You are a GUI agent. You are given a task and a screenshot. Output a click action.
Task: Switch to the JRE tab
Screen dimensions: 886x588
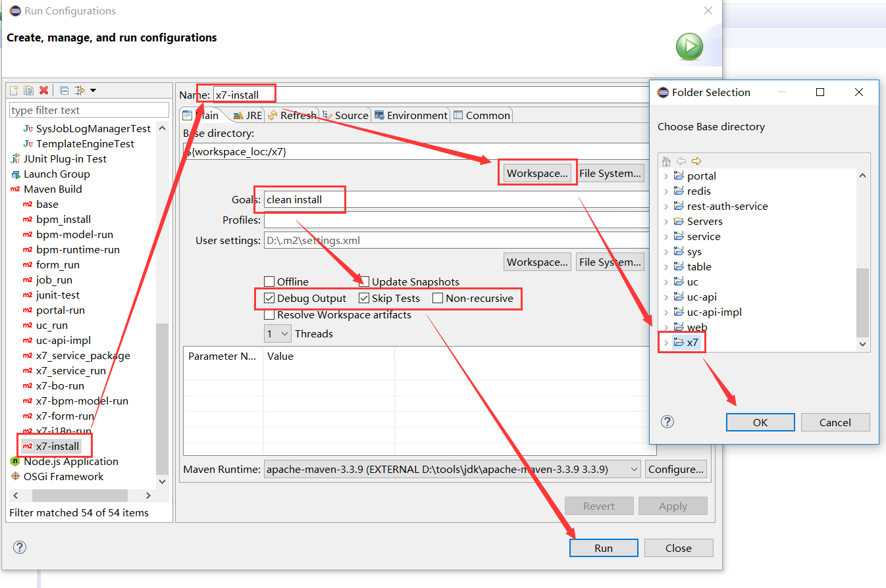248,115
